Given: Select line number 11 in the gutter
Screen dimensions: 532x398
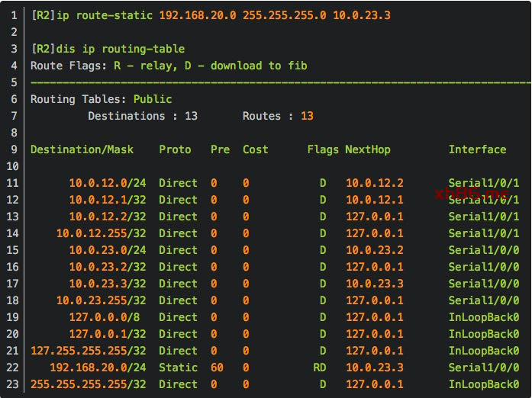Looking at the screenshot, I should coord(14,183).
